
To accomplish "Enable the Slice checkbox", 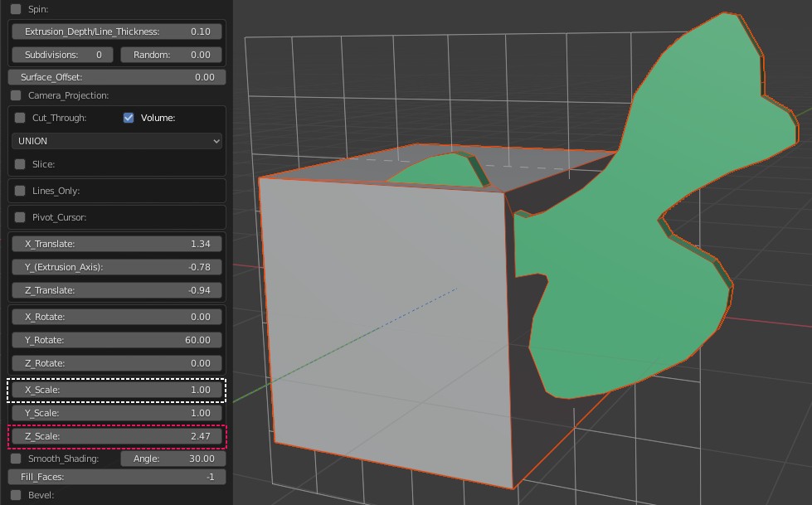I will 21,164.
